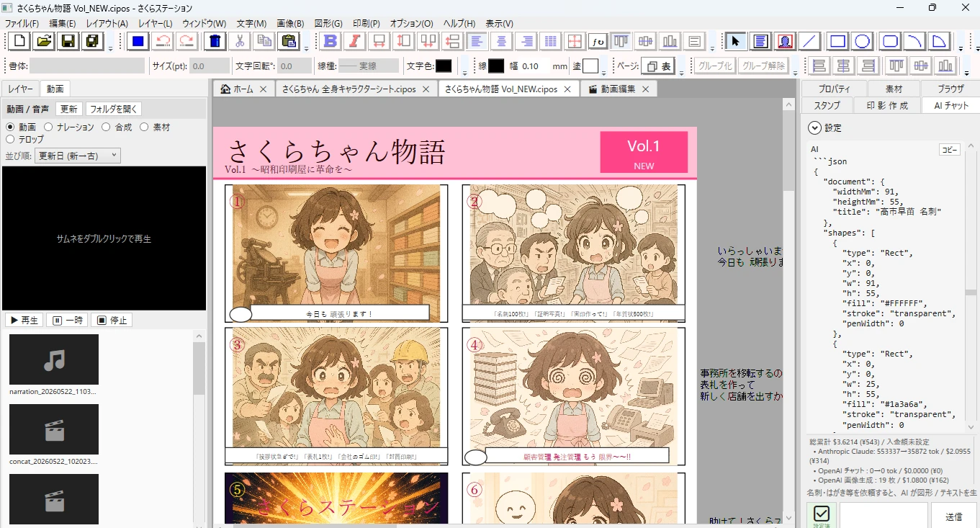Viewport: 980px width, 528px height.
Task: Toggle the 設定済 checkbox beside the chat input
Action: (822, 514)
